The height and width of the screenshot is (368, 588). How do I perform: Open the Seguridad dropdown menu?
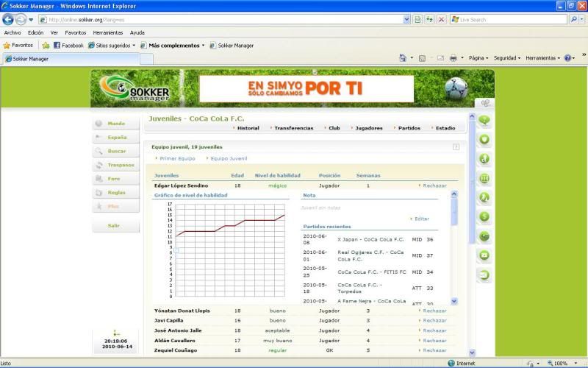tap(506, 57)
